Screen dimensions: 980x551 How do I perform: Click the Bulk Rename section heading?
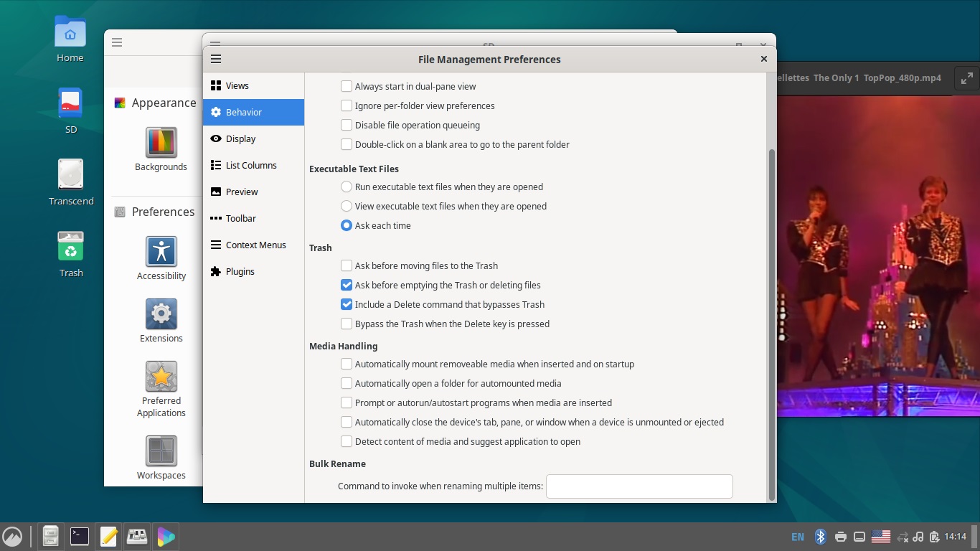[337, 463]
